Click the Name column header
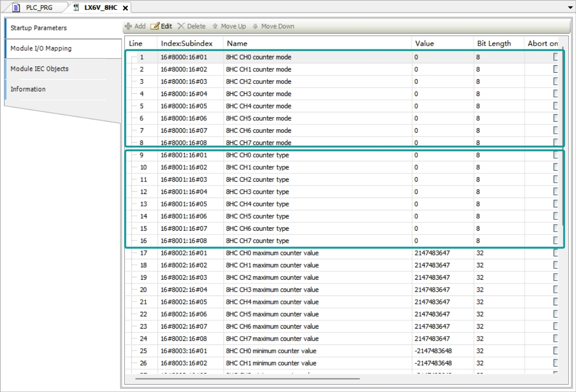576x392 pixels. pos(318,43)
